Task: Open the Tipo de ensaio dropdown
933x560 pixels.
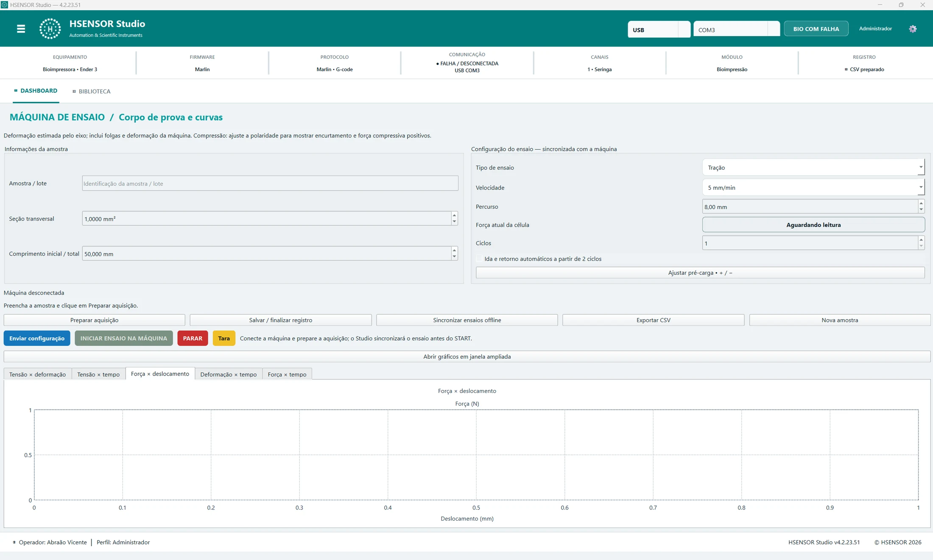Action: [x=813, y=167]
